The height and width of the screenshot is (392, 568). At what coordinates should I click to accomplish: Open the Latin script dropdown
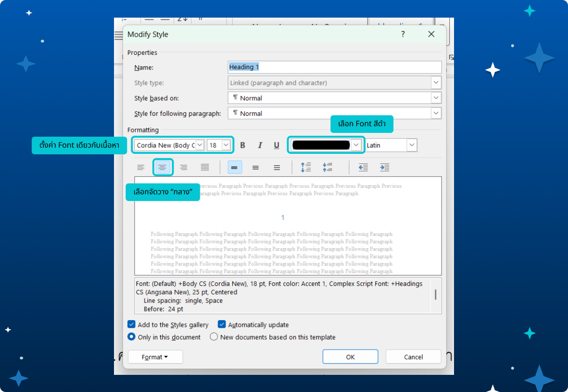click(x=412, y=145)
